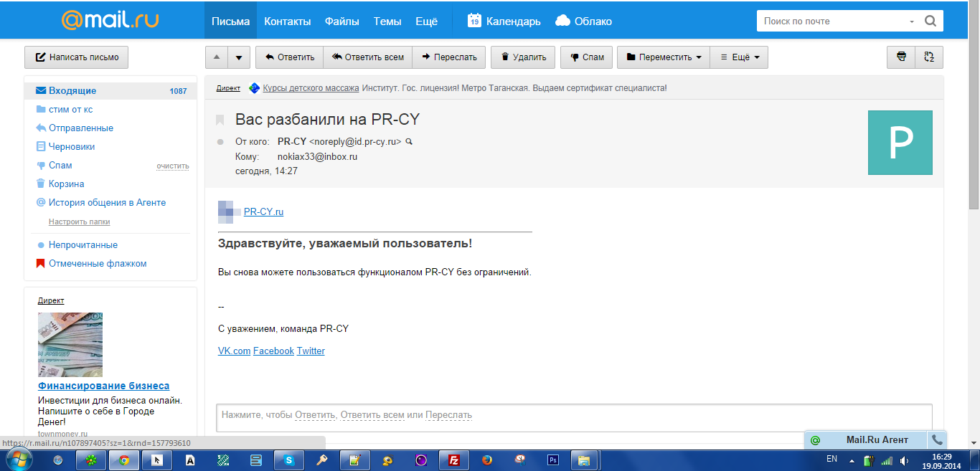980x471 pixels.
Task: Click the Agent phone call icon
Action: 937,439
